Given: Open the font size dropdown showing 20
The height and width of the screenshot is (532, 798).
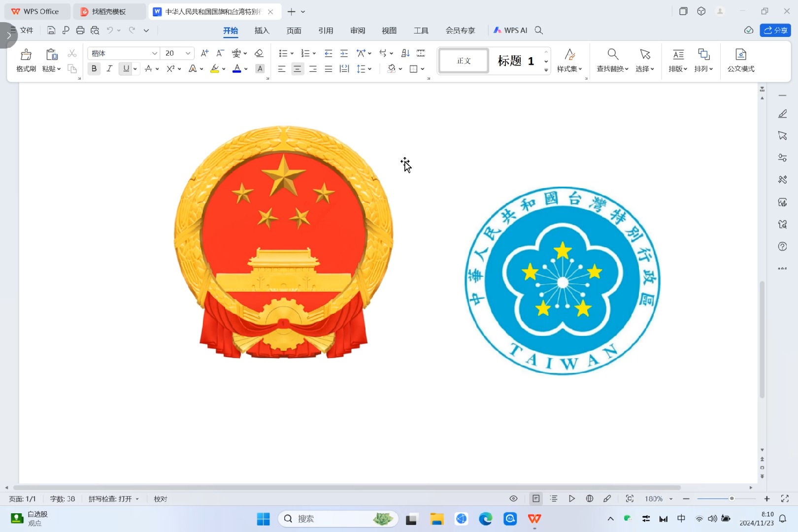Looking at the screenshot, I should (x=188, y=53).
